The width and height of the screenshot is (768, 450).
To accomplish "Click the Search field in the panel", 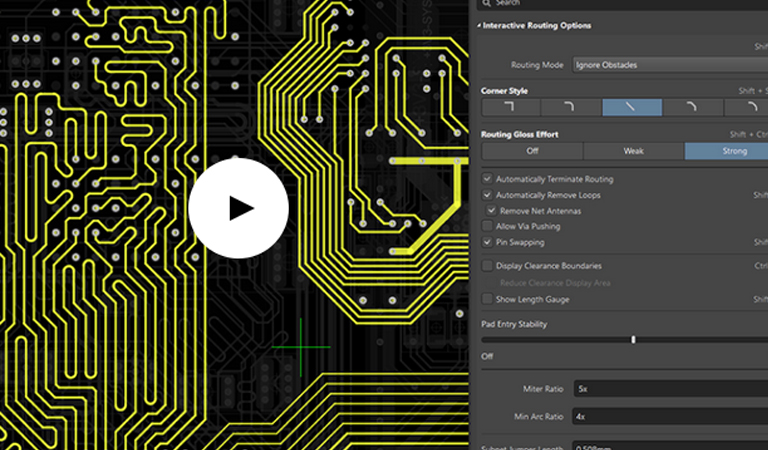I will tap(623, 3).
